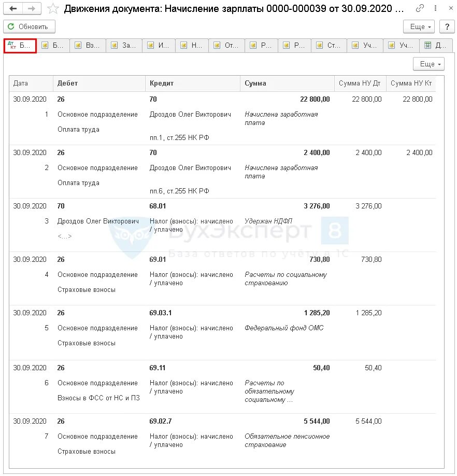Switch to the Вз... register tab
The width and height of the screenshot is (457, 476).
88,46
